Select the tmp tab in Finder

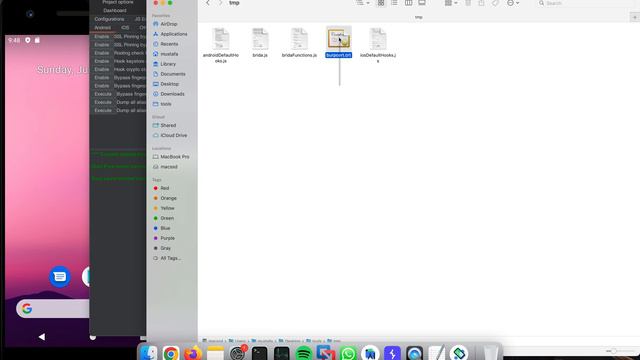tap(419, 18)
